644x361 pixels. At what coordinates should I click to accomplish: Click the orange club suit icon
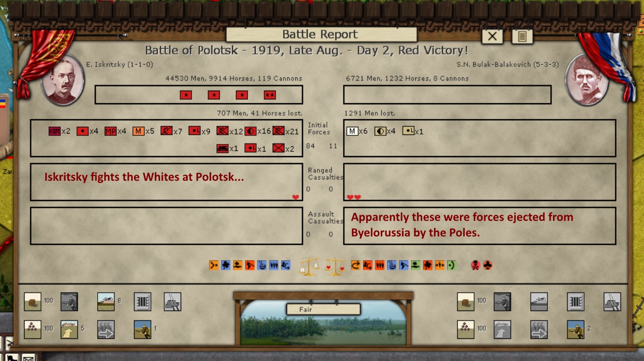click(487, 265)
